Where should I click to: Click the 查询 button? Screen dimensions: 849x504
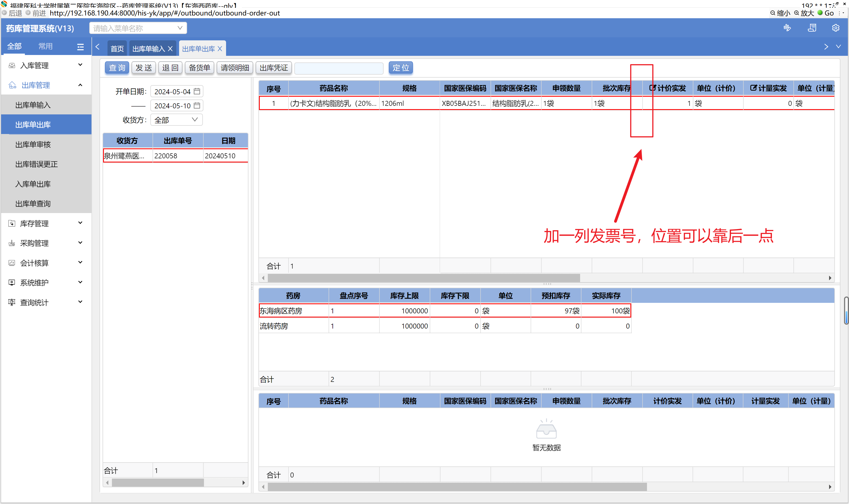click(x=117, y=68)
